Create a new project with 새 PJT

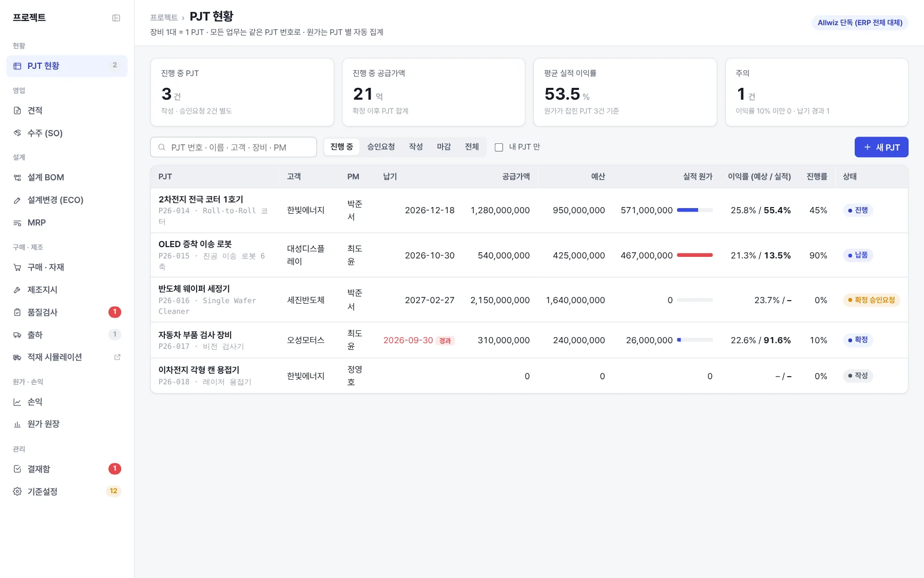coord(881,147)
